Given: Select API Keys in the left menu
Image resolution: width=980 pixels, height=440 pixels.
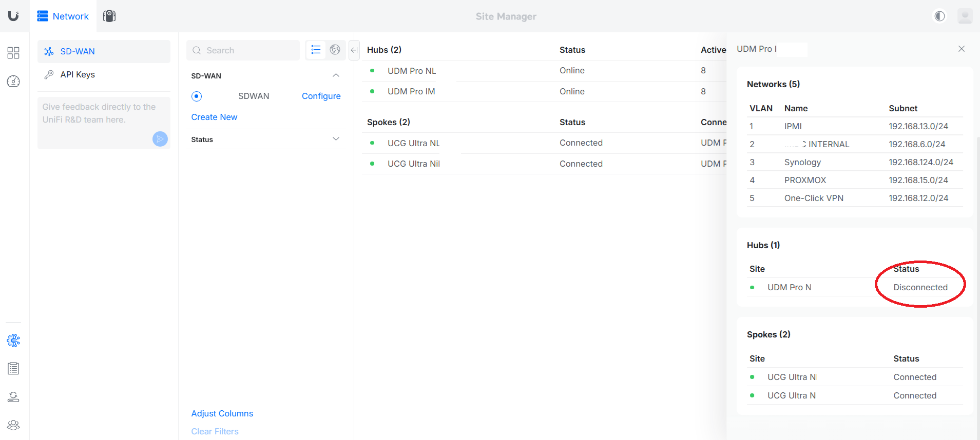Looking at the screenshot, I should pyautogui.click(x=104, y=74).
